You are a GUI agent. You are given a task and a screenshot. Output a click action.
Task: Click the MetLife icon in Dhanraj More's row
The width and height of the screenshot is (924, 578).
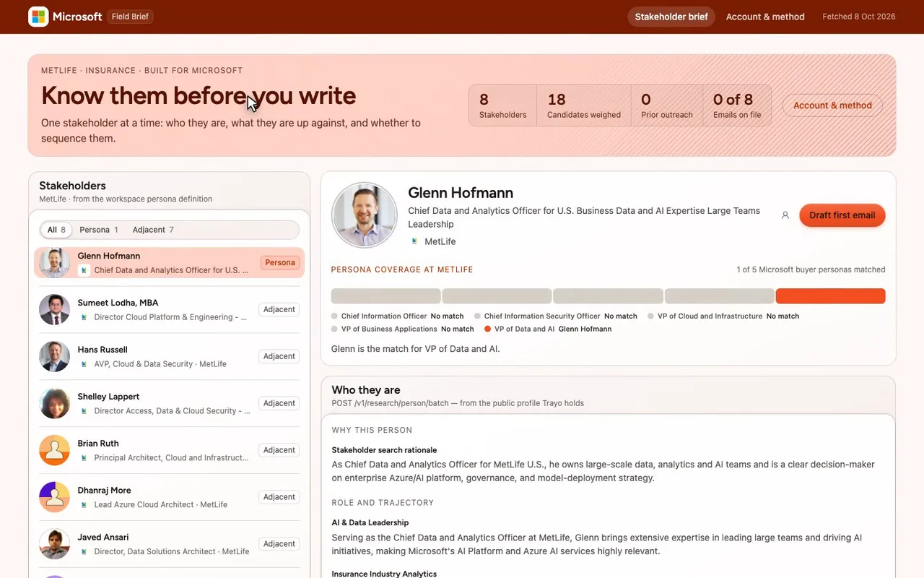(x=84, y=505)
